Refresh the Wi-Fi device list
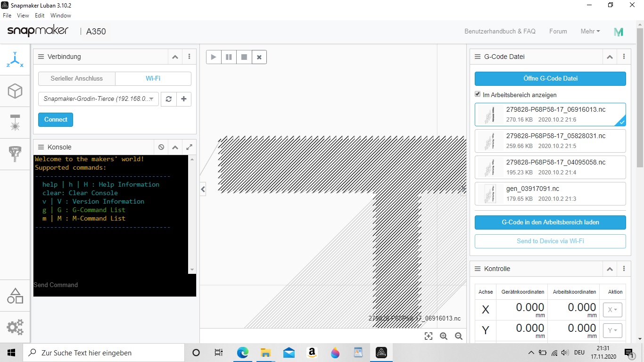This screenshot has width=644, height=362. (x=168, y=99)
